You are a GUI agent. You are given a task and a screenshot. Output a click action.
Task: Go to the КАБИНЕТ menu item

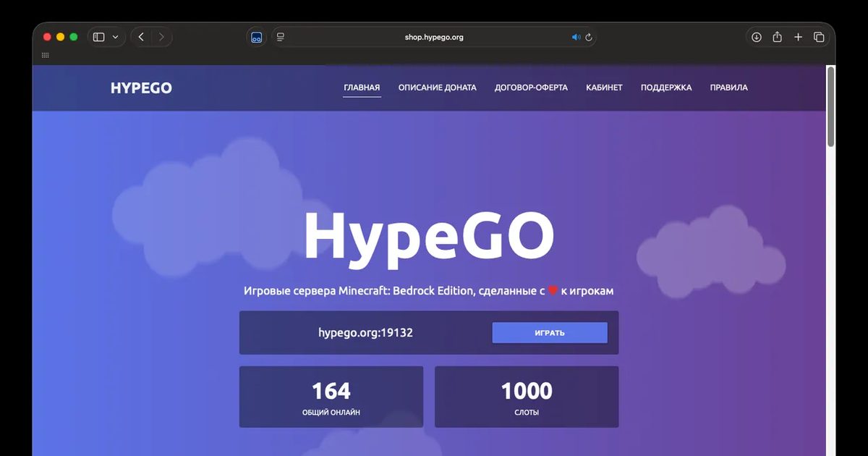(x=604, y=88)
